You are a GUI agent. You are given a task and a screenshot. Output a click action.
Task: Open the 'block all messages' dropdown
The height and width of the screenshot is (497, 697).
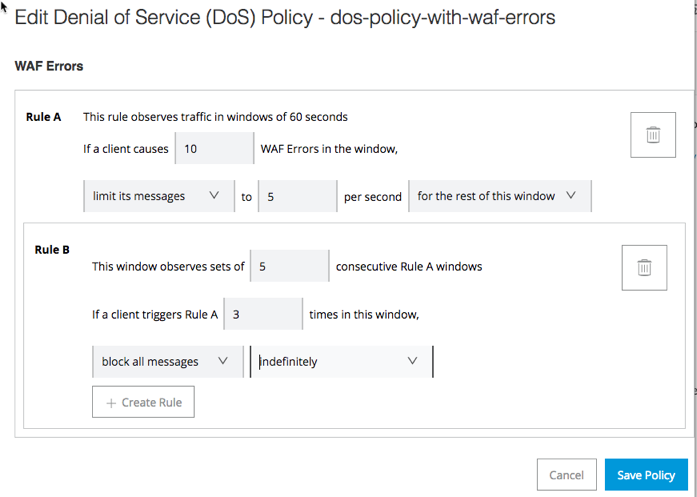point(166,361)
